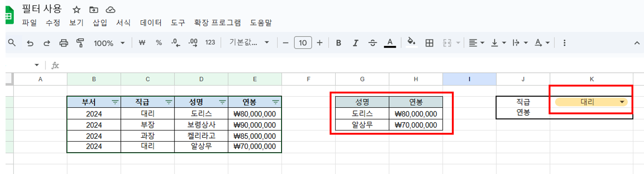Open the 연봉 column filter

pyautogui.click(x=276, y=102)
